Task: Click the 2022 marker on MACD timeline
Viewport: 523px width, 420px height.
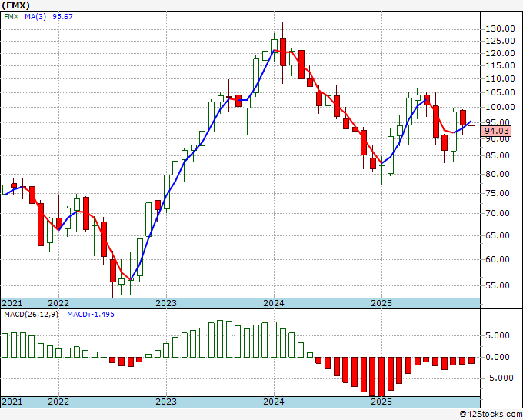Action: coord(58,402)
